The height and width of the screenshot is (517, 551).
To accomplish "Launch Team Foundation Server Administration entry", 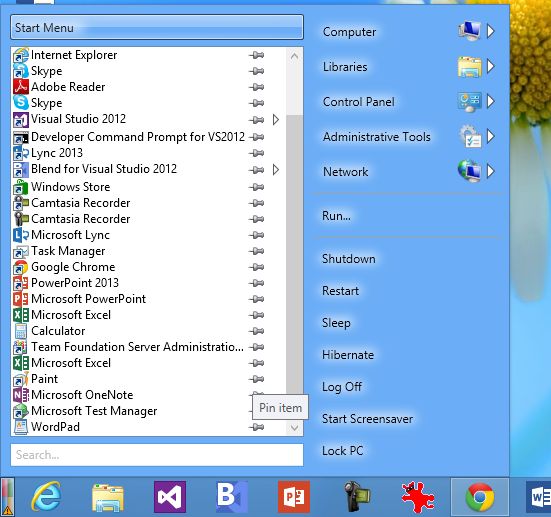I will pyautogui.click(x=137, y=347).
